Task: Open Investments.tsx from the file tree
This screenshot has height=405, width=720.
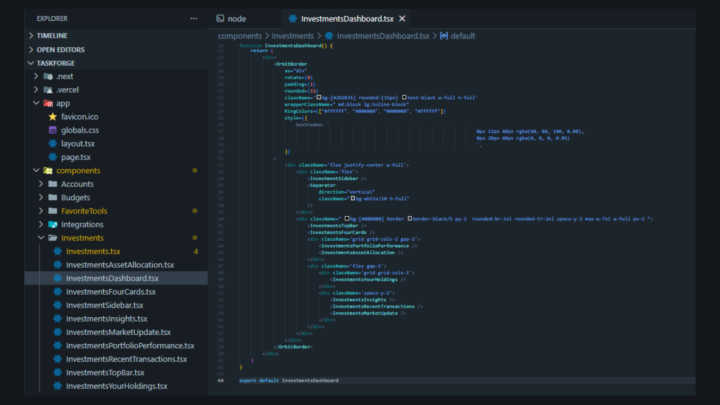Action: pos(93,252)
